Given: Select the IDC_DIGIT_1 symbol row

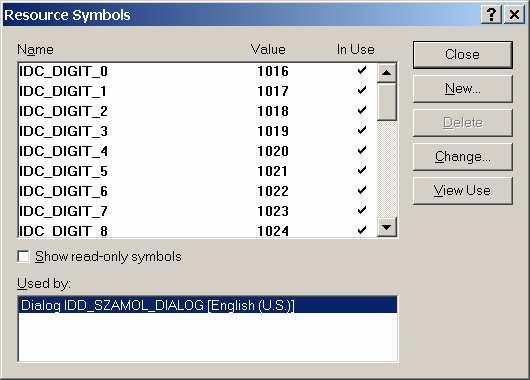Looking at the screenshot, I should (x=197, y=91).
